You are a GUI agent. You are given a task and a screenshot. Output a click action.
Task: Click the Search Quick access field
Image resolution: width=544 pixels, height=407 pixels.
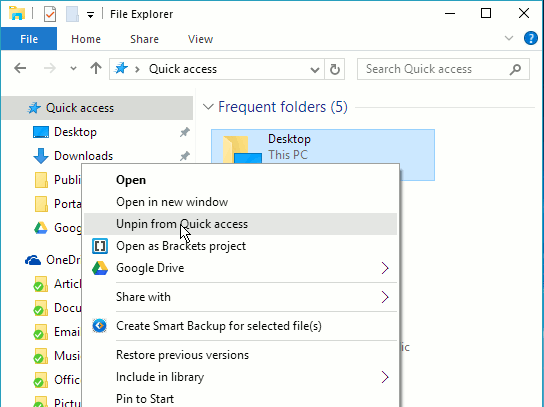tap(443, 69)
